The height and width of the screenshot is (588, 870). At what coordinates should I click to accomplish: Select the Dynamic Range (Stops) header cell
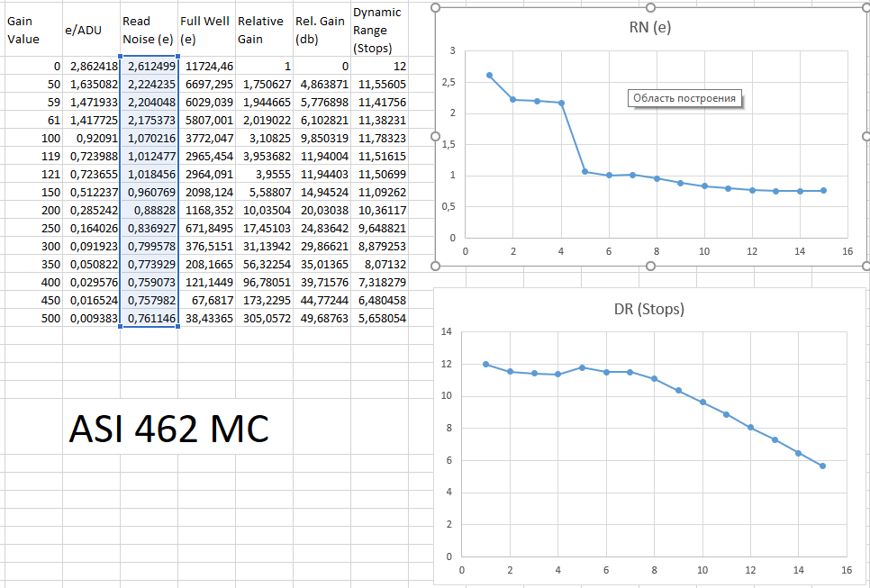tap(378, 31)
